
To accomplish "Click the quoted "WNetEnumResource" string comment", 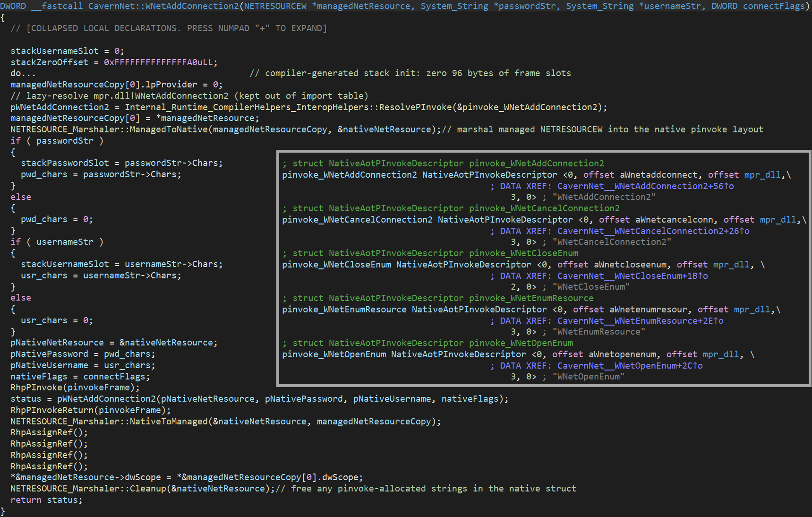I will tap(599, 332).
